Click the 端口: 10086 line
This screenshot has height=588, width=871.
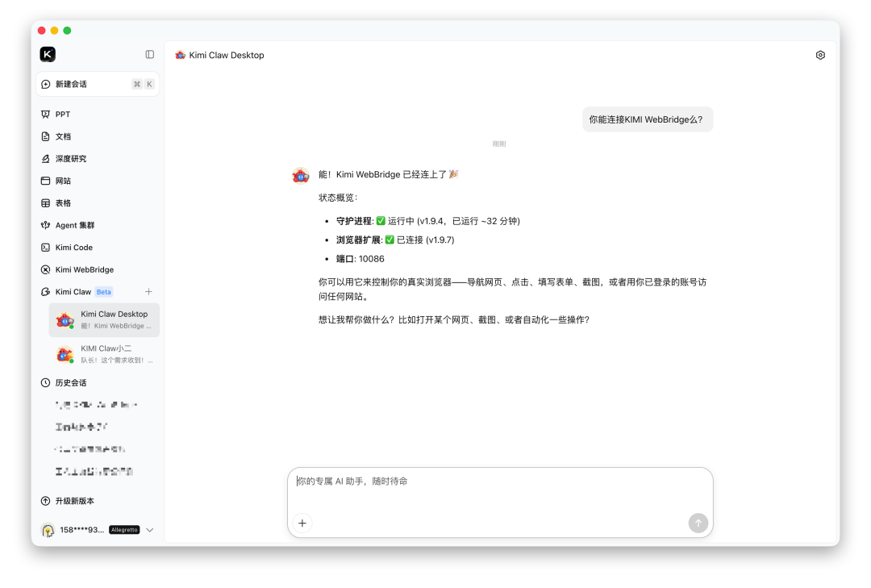click(x=360, y=259)
